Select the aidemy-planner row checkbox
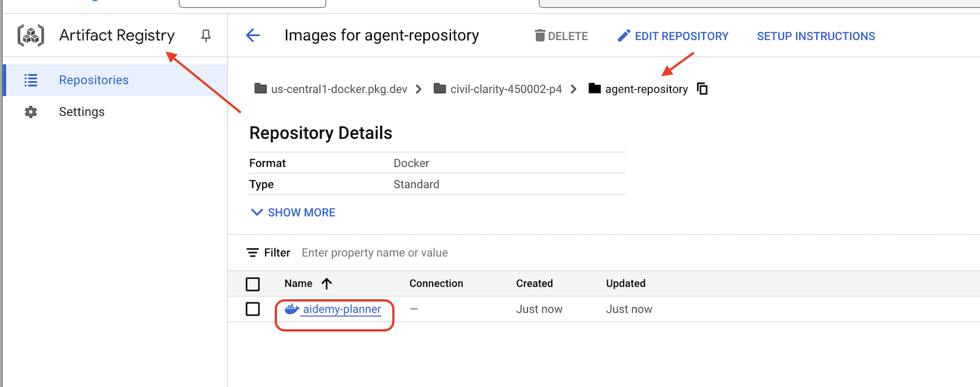The height and width of the screenshot is (387, 980). (x=253, y=309)
